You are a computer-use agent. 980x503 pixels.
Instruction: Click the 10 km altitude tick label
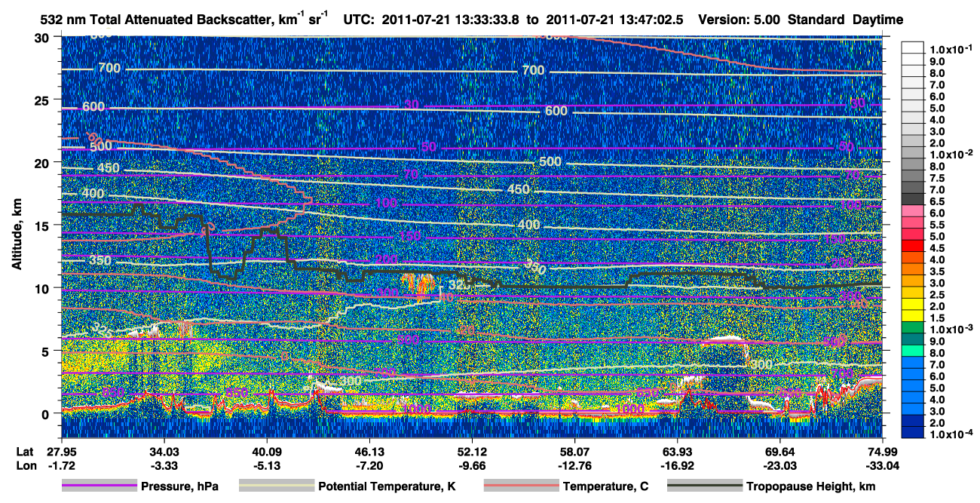pos(44,288)
